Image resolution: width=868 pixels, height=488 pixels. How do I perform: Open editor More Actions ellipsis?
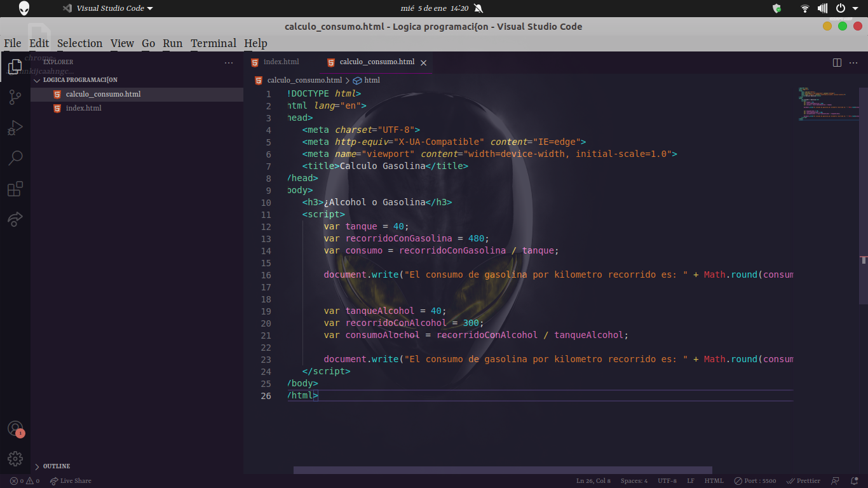[853, 62]
